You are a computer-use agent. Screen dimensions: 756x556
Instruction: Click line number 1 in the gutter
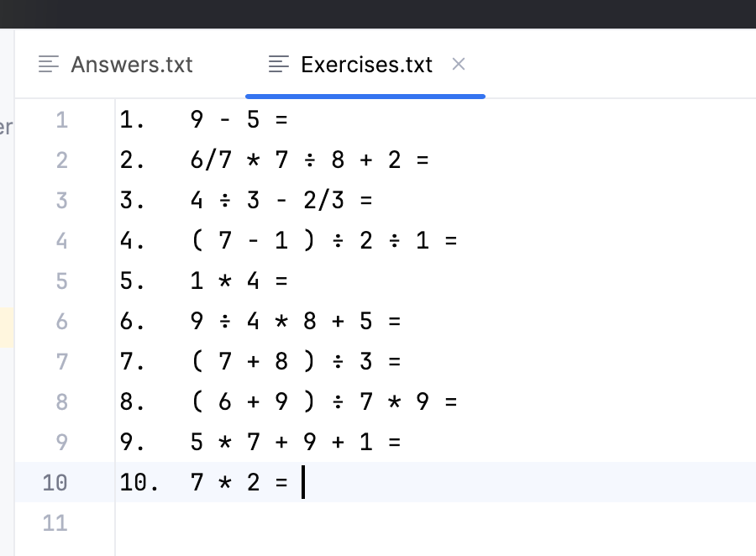[x=61, y=120]
